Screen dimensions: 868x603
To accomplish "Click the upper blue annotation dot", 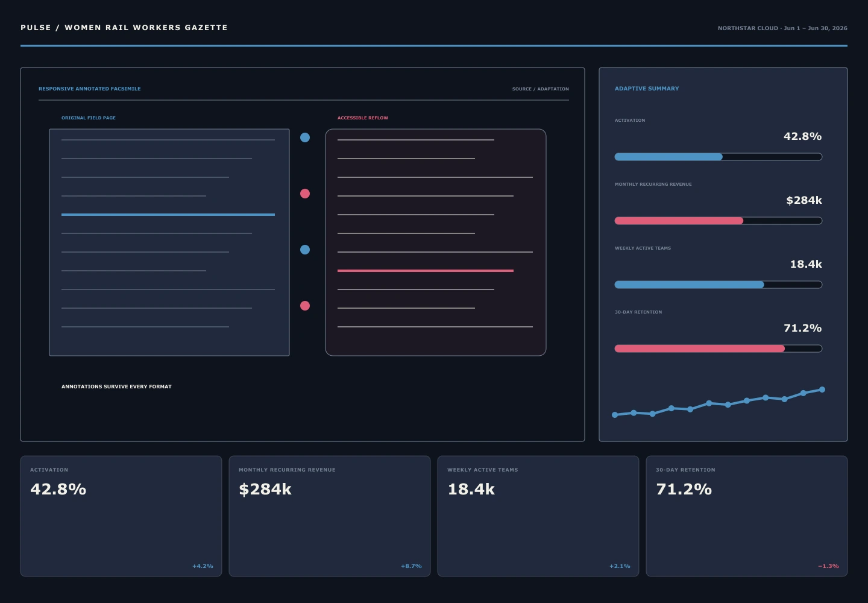I will [305, 137].
